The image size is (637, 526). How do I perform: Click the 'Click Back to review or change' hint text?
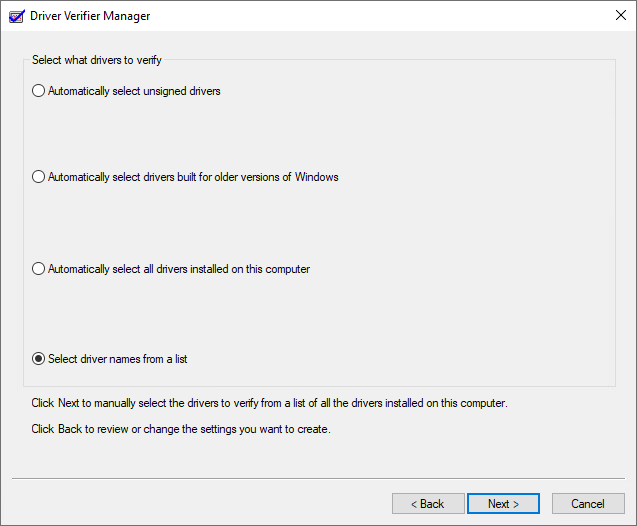tap(180, 430)
